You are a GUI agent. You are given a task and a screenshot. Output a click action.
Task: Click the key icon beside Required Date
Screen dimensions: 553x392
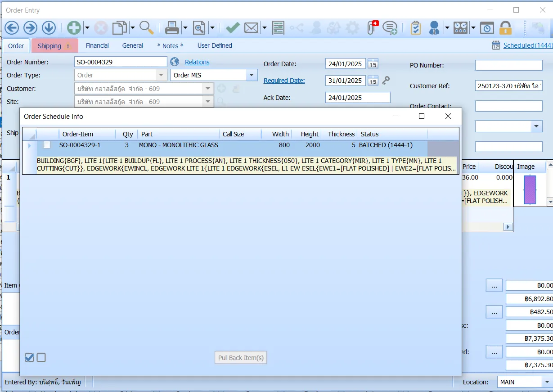pyautogui.click(x=386, y=81)
